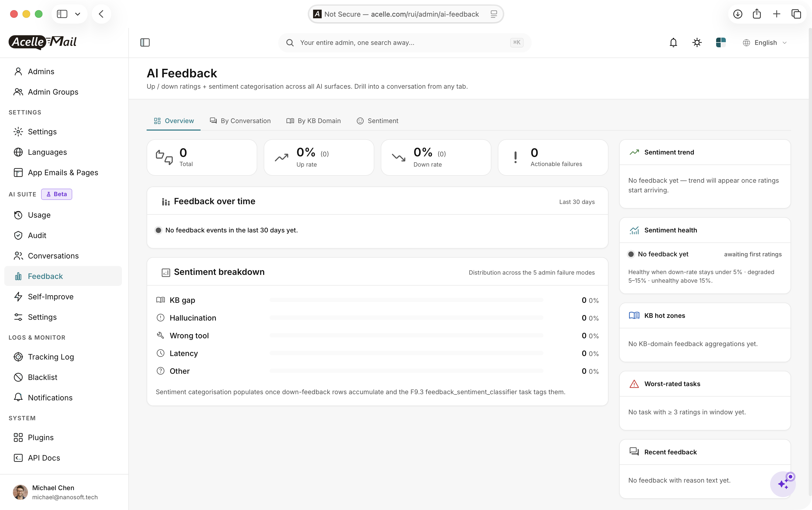Show Safari tab overview
812x510 pixels.
tap(796, 14)
